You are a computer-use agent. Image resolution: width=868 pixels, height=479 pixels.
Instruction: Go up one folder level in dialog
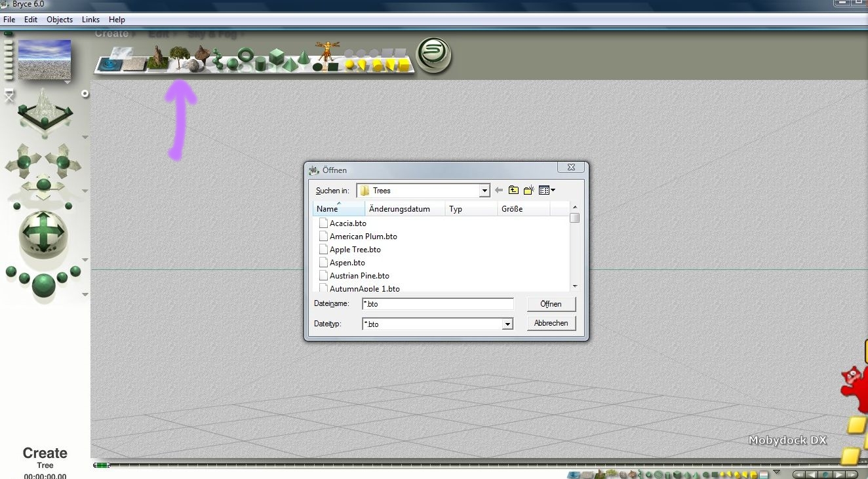(513, 191)
